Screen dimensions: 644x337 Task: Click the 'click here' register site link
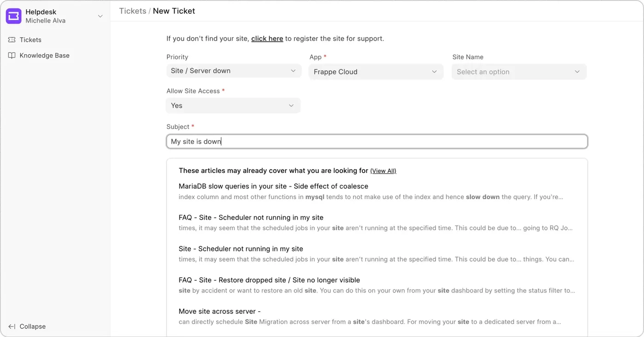(x=267, y=39)
